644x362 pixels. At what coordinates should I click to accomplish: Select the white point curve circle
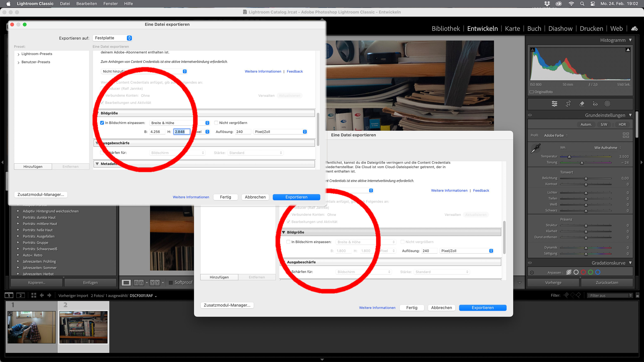coord(576,272)
